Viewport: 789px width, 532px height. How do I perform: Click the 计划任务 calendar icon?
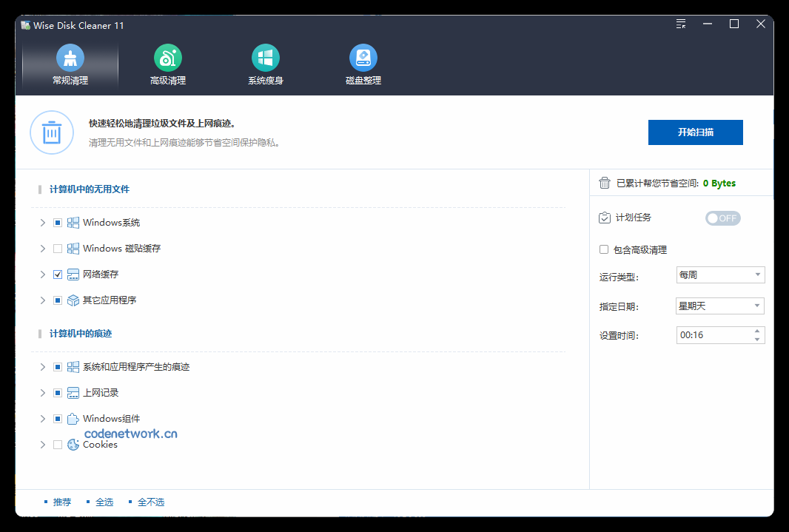[605, 218]
